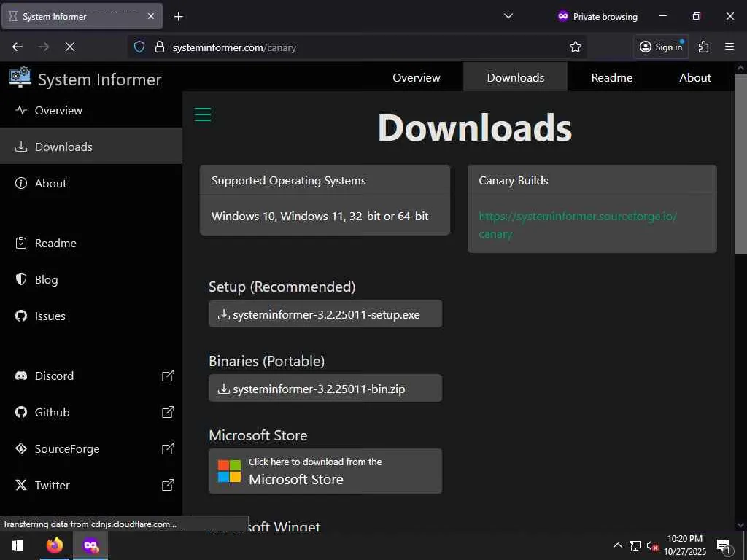Screen dimensions: 747x560
Task: Click the Microsoft Store section heading
Action: pyautogui.click(x=258, y=435)
